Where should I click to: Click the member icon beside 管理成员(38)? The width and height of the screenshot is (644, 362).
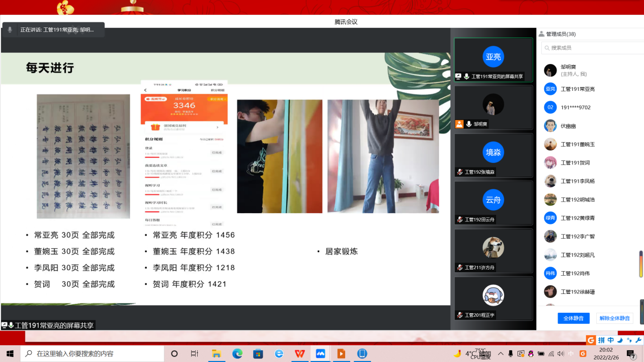click(542, 34)
